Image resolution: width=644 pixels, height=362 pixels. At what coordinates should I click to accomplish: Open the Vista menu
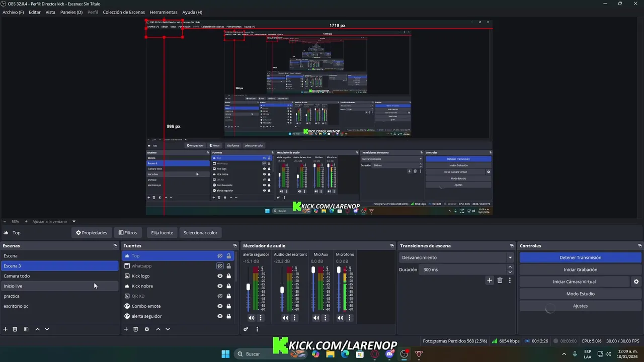(50, 12)
